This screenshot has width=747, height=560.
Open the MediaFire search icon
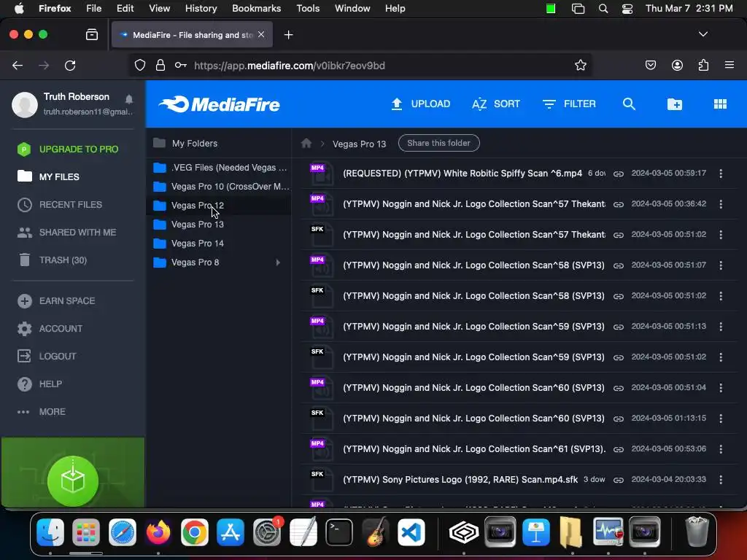[629, 104]
